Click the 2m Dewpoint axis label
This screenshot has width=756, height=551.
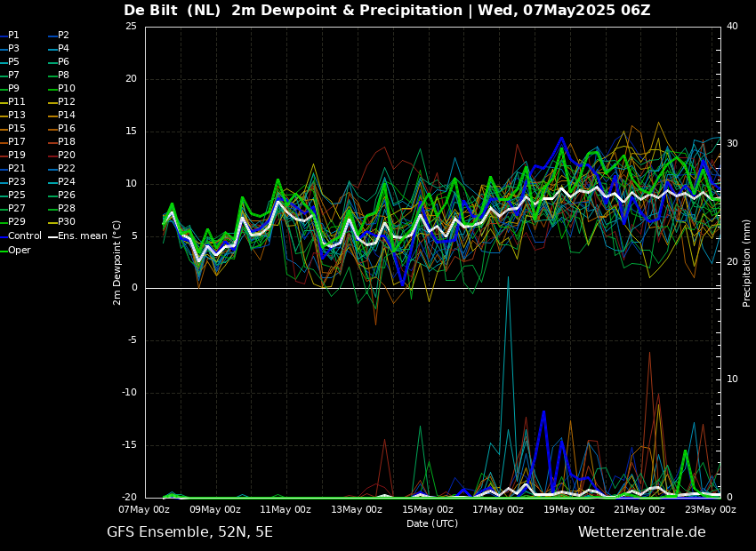click(117, 263)
